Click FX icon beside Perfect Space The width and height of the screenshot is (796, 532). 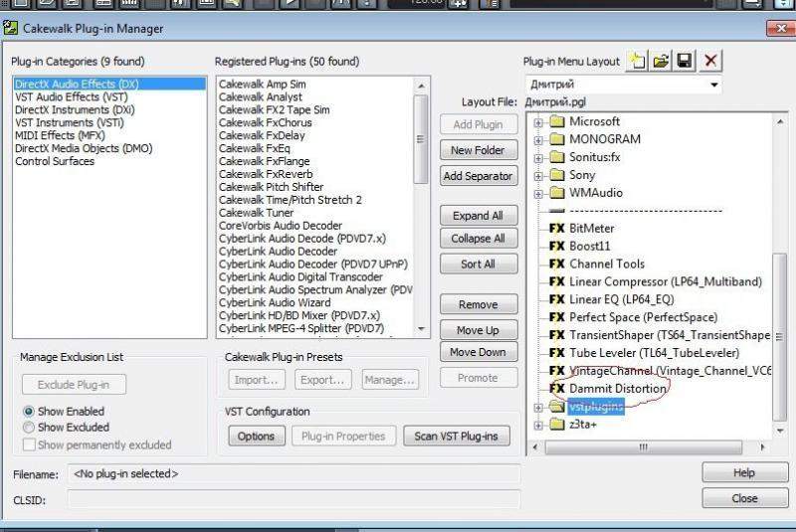click(x=557, y=317)
